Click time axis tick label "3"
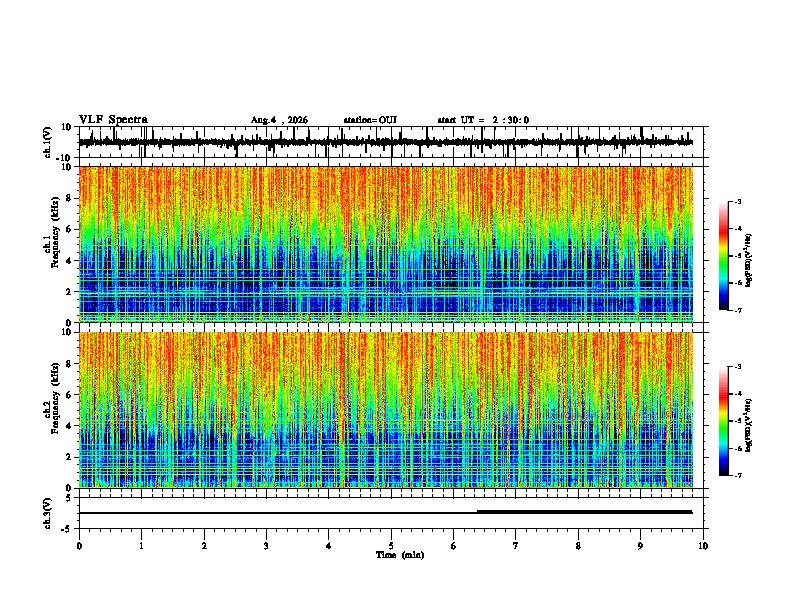The width and height of the screenshot is (792, 612). click(266, 546)
